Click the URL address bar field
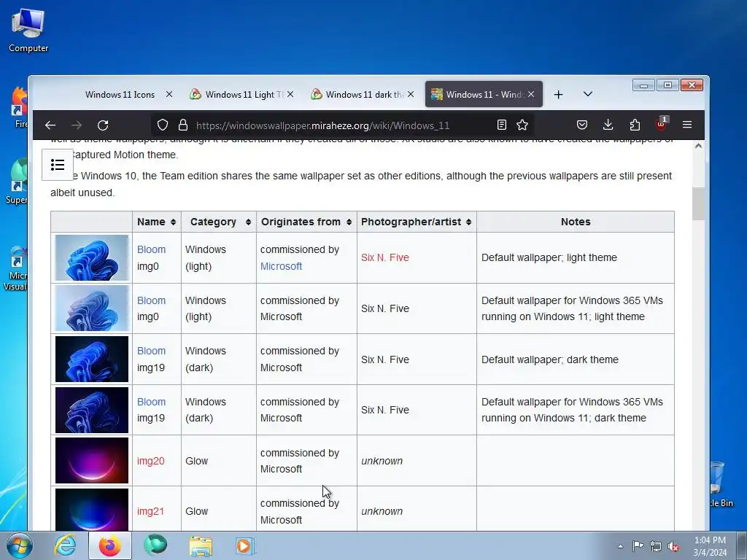Viewport: 747px width, 560px height. (x=342, y=125)
